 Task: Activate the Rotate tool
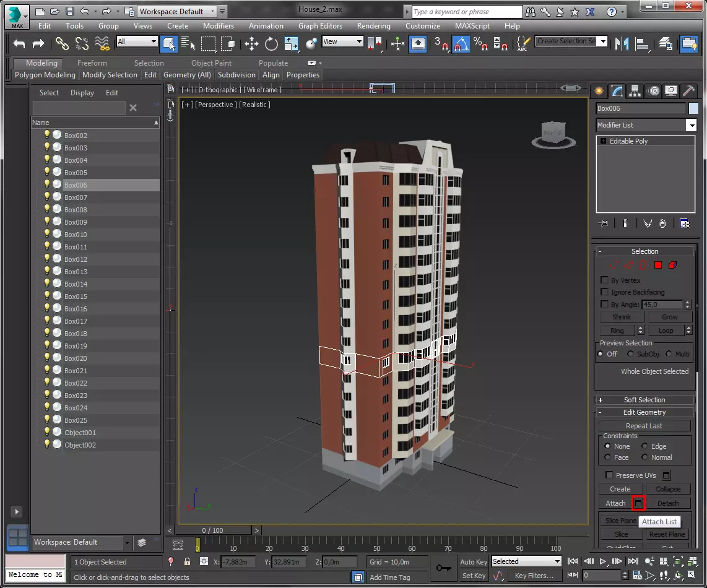271,43
